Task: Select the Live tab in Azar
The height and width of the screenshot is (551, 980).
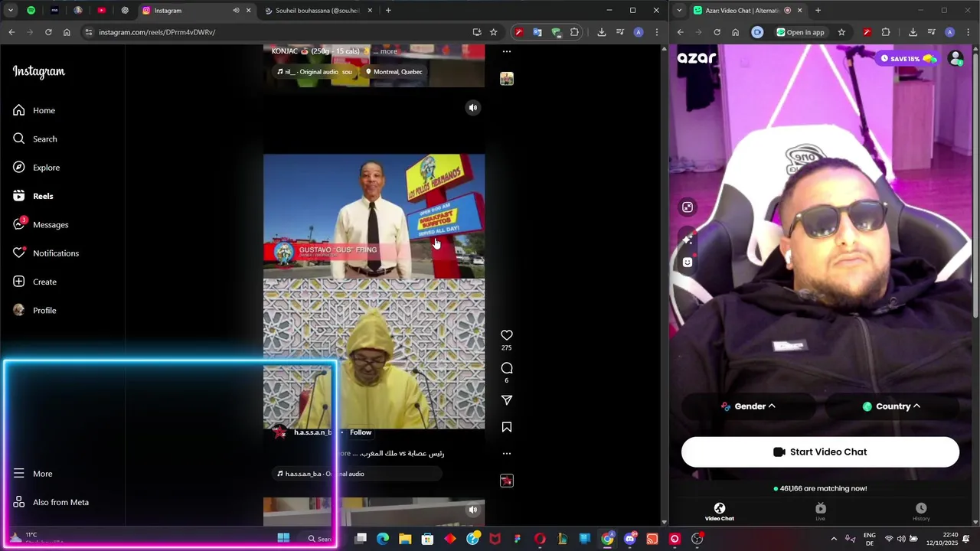Action: (821, 513)
